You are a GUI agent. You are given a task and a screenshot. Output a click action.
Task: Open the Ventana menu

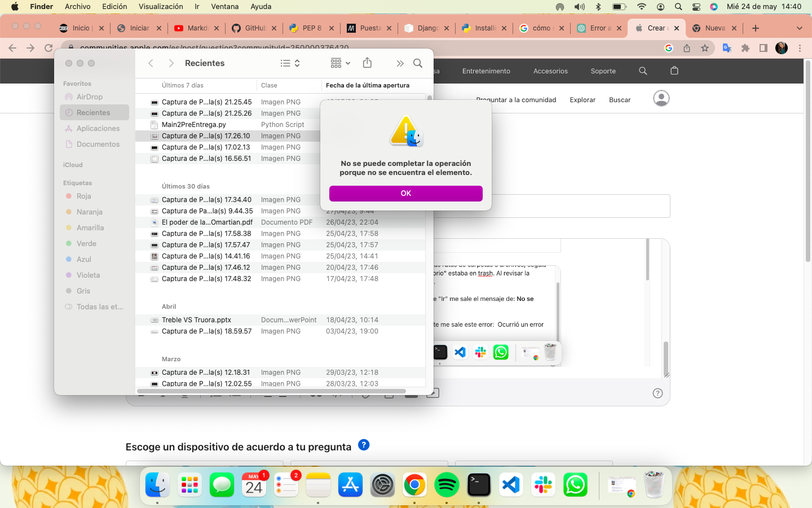coord(224,7)
